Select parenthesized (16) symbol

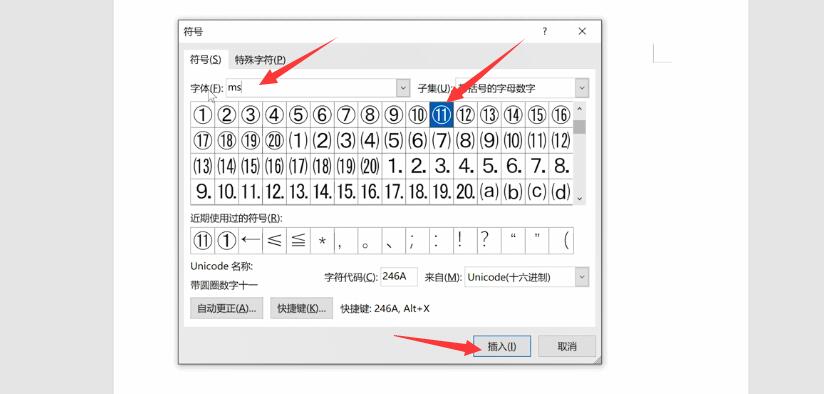(274, 166)
